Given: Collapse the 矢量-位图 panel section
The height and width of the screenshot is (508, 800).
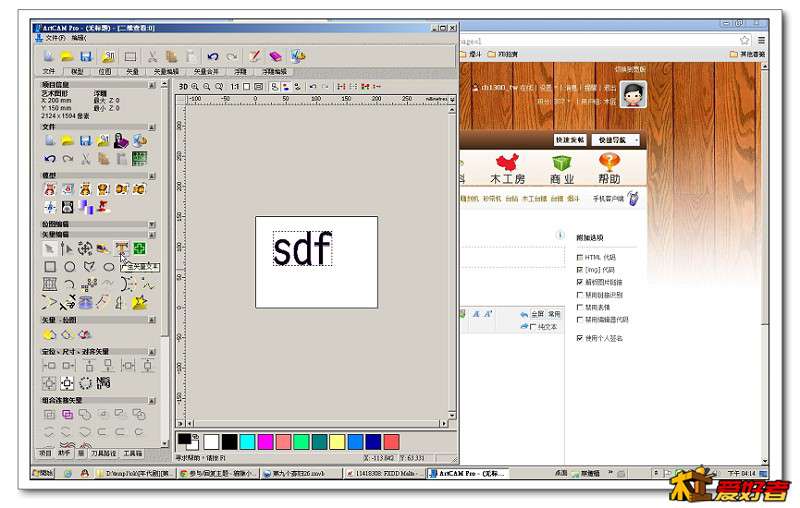Looking at the screenshot, I should (152, 320).
